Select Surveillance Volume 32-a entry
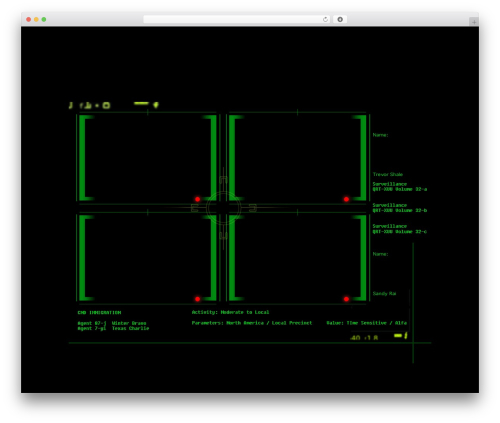 point(399,186)
